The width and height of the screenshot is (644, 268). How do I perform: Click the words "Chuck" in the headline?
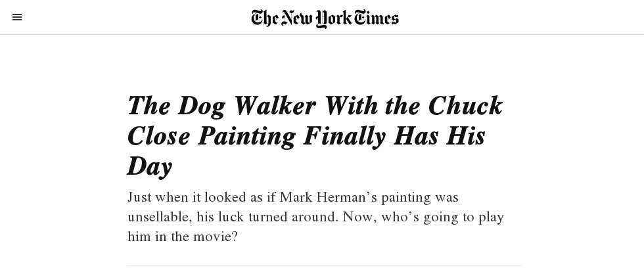coord(465,106)
